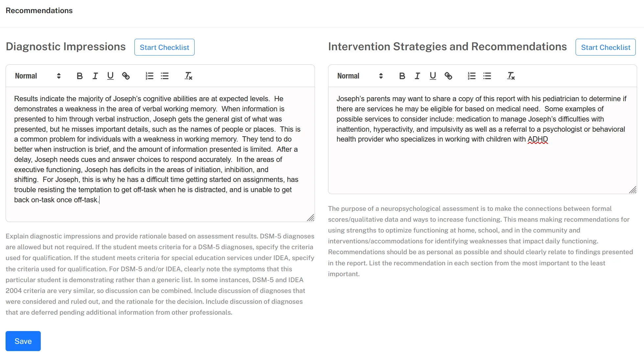The image size is (644, 357).
Task: Open Normal style dropdown in Diagnostic Impressions
Action: (x=38, y=76)
